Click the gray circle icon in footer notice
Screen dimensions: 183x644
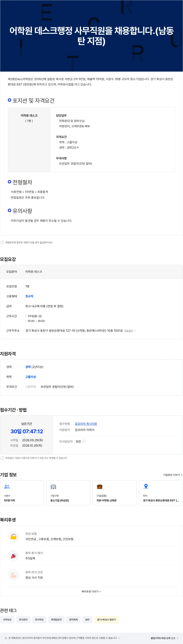coord(6,638)
